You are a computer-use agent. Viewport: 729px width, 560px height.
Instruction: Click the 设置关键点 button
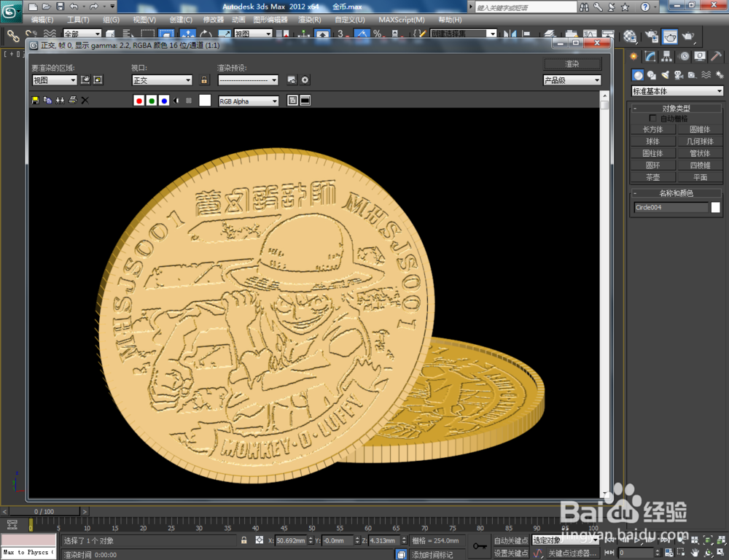(511, 553)
